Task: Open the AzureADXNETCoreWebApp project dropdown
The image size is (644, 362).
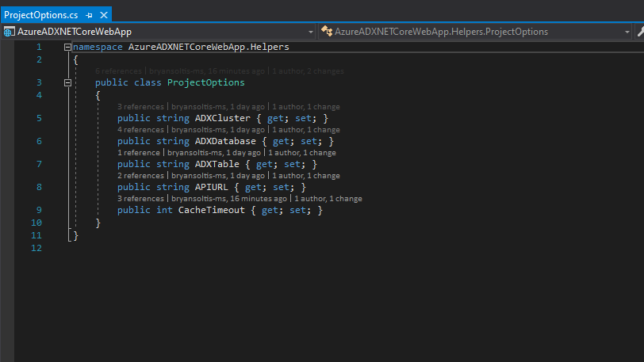Action: pos(310,32)
